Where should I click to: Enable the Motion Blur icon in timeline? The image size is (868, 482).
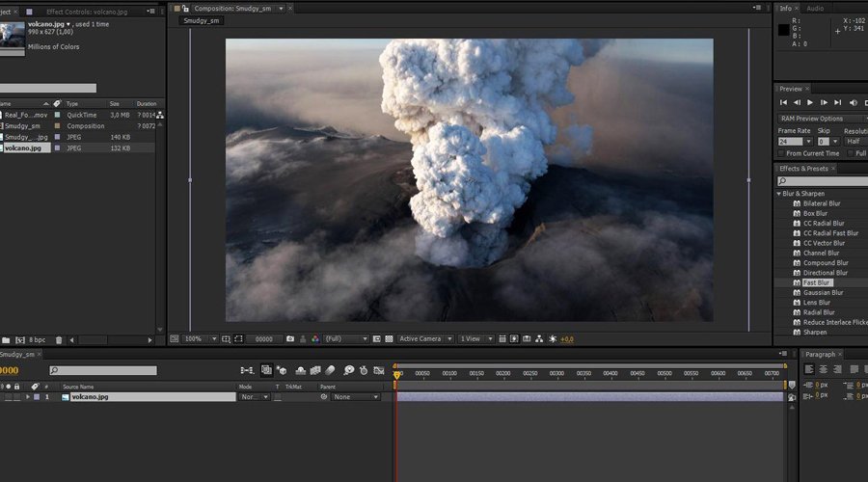click(330, 370)
